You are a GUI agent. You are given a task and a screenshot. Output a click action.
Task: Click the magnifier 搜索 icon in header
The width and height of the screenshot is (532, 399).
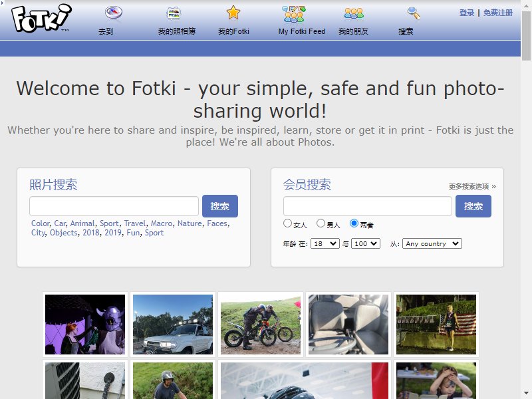click(414, 13)
